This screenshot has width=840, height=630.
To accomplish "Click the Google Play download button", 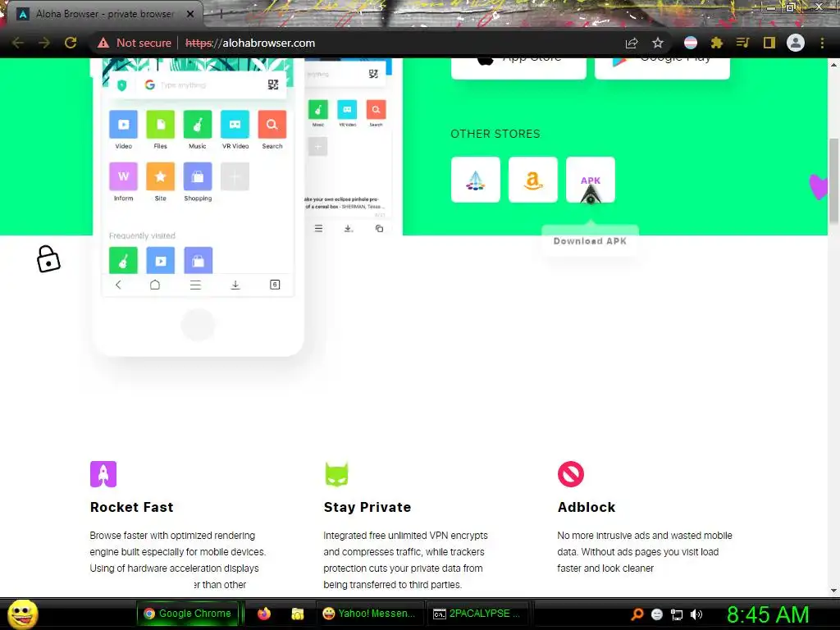I will [662, 68].
